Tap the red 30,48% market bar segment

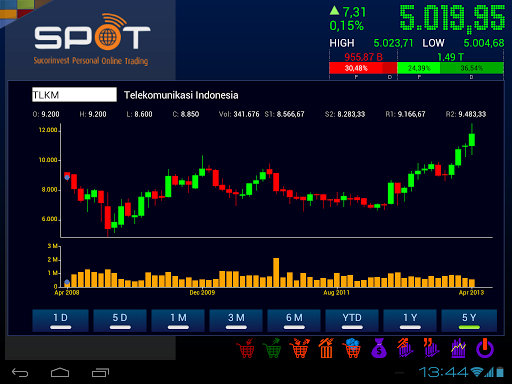tap(356, 68)
